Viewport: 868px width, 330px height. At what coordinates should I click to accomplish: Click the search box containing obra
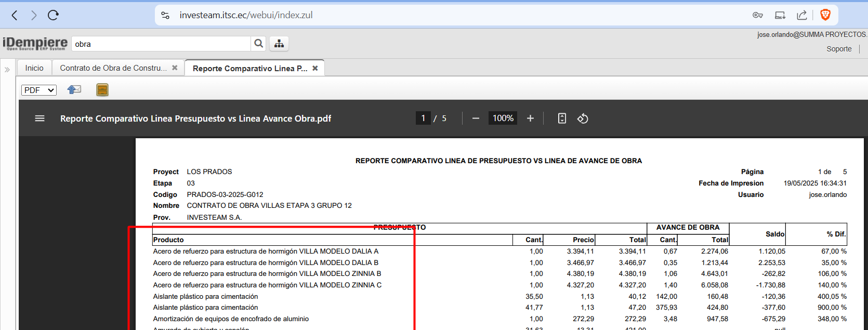click(161, 44)
